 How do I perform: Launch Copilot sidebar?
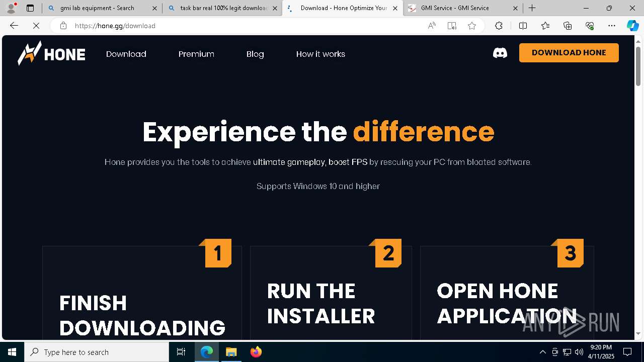632,26
